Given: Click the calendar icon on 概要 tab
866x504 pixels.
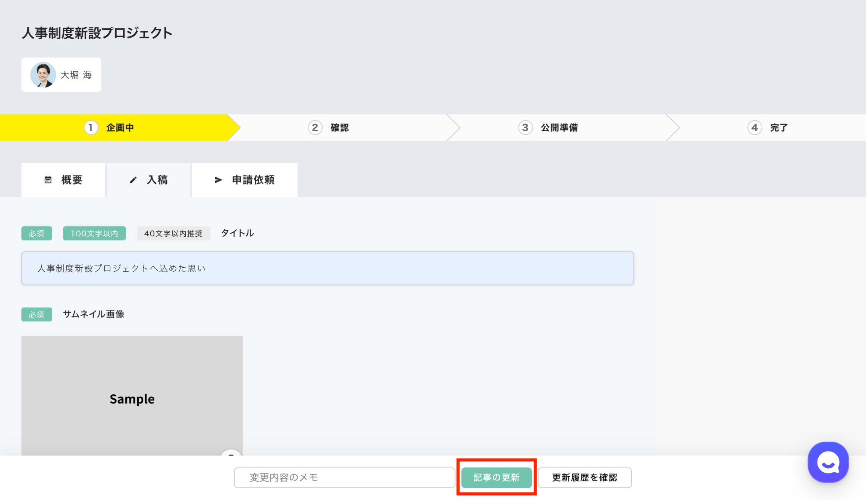Looking at the screenshot, I should (x=48, y=180).
